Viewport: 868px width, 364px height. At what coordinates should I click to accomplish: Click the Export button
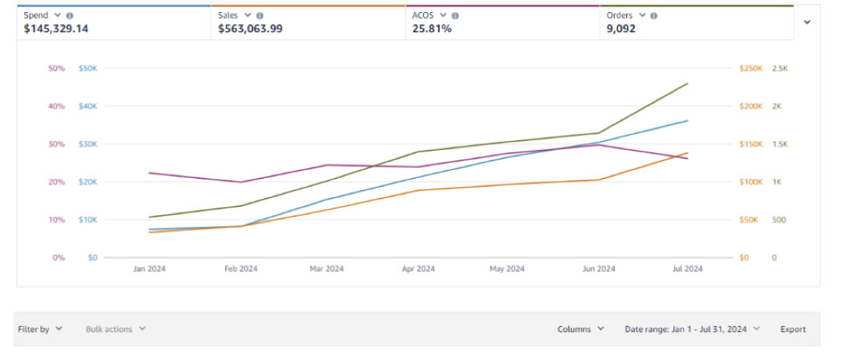[x=793, y=329]
